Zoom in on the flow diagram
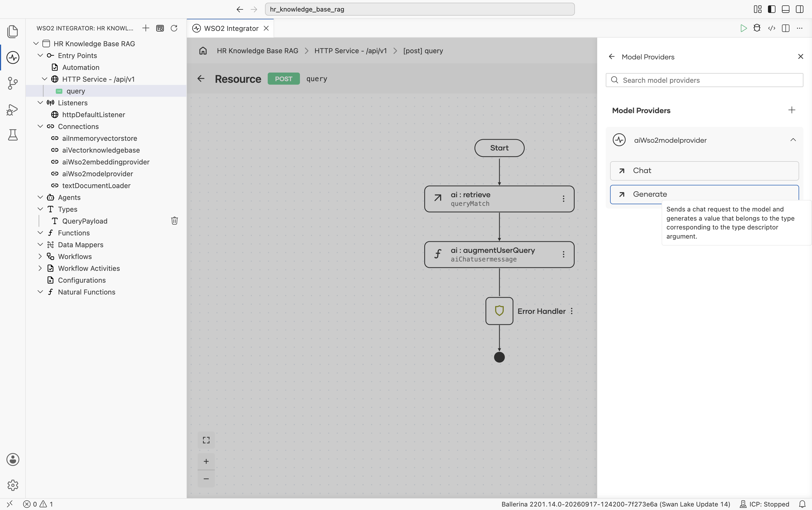The width and height of the screenshot is (812, 510). (x=206, y=461)
